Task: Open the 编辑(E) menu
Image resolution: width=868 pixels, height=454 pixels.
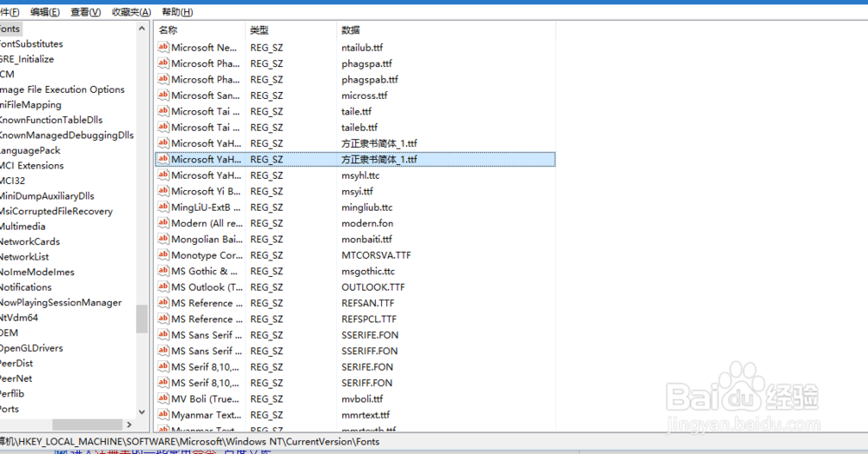Action: 45,12
